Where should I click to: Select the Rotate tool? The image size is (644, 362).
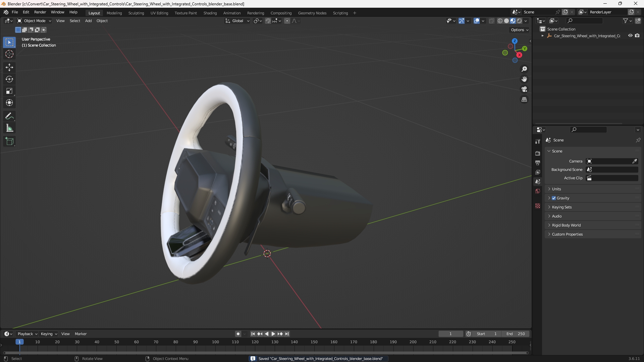[x=9, y=79]
